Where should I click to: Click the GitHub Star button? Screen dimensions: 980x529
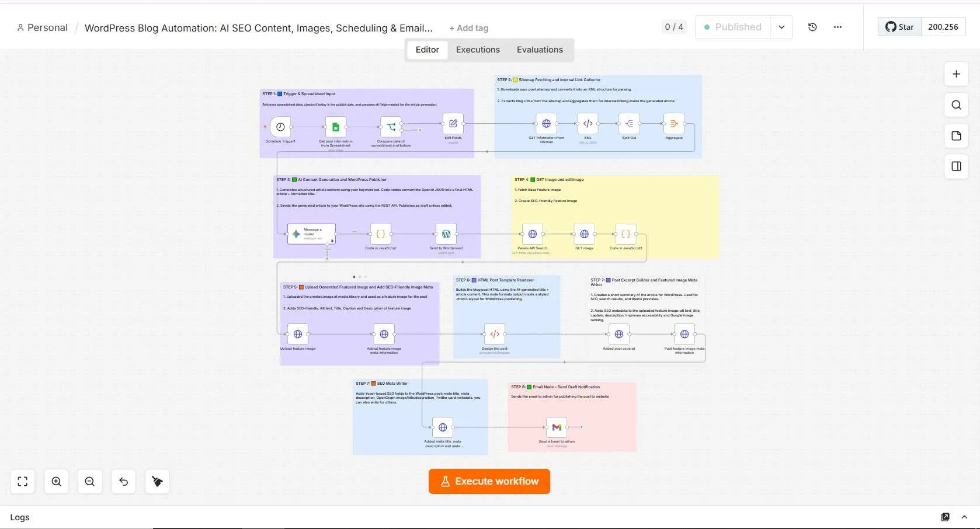coord(899,27)
